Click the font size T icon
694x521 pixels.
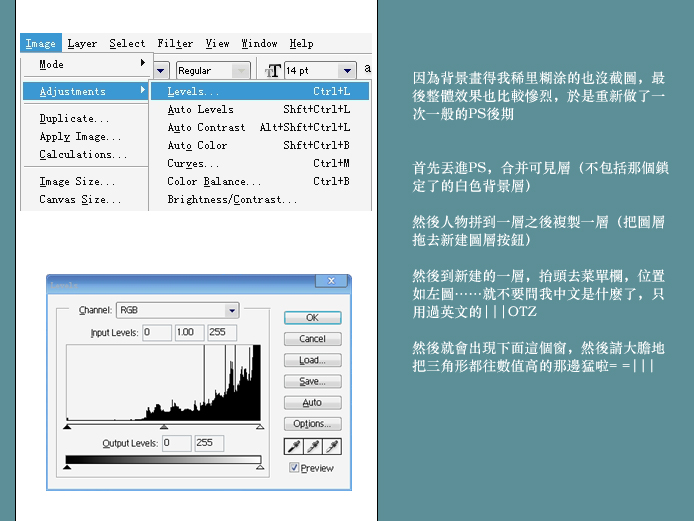(x=273, y=70)
